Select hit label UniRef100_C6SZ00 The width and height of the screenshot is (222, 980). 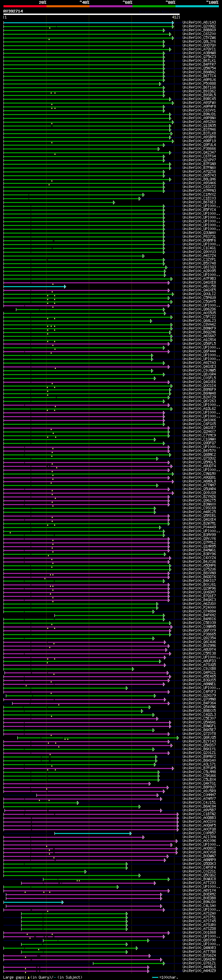199,34
